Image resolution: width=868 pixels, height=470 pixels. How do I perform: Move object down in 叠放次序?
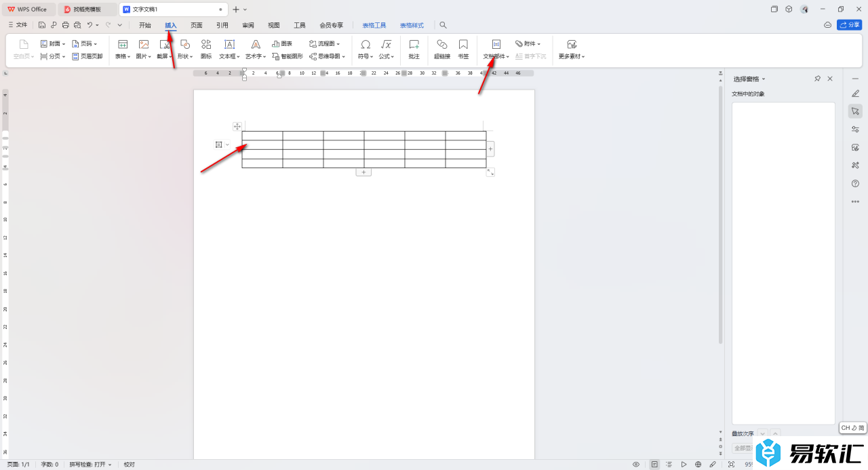click(762, 433)
